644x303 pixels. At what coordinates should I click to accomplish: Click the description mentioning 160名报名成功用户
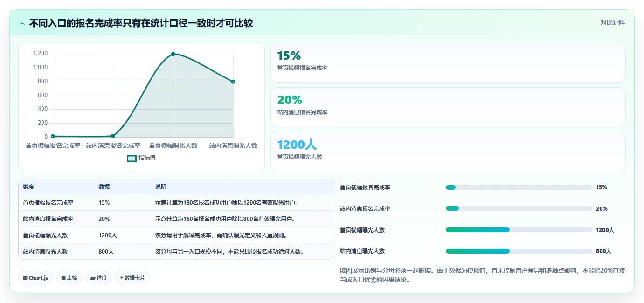225,219
